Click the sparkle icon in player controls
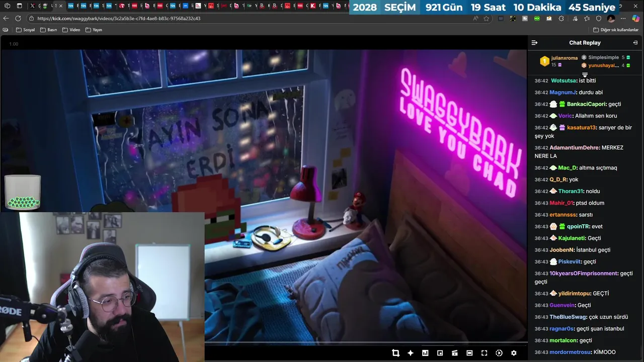The height and width of the screenshot is (362, 644). click(x=411, y=353)
